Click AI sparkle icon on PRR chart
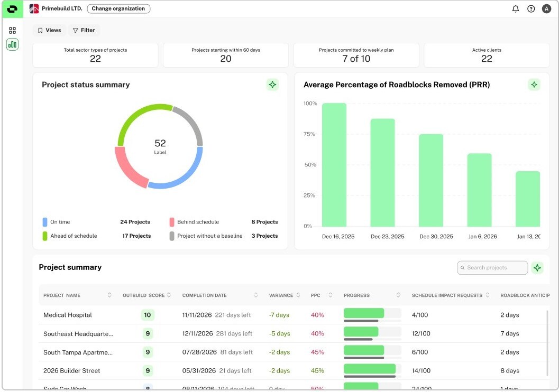559x392 pixels. [x=534, y=85]
